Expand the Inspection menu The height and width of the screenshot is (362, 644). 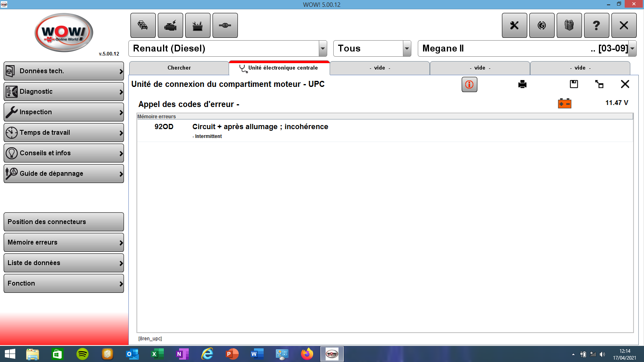(64, 112)
